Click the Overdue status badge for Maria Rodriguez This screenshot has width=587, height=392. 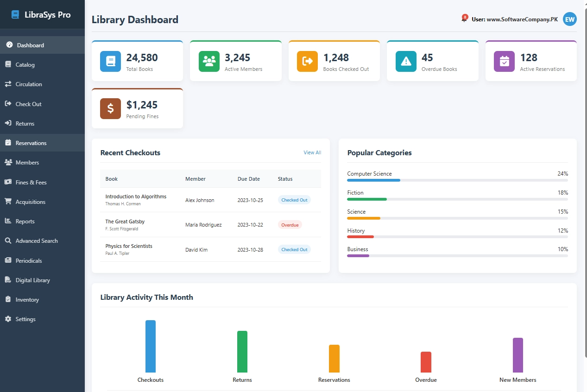tap(290, 224)
